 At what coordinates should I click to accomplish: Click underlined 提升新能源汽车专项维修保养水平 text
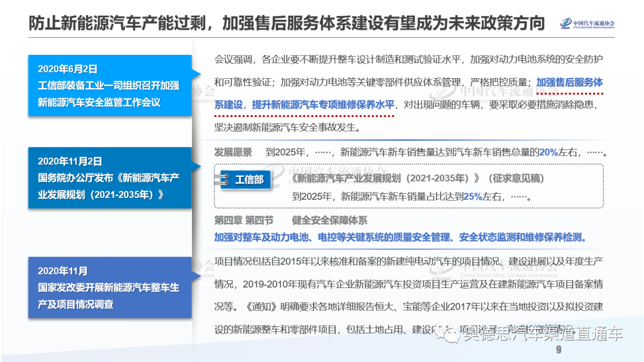coord(324,104)
